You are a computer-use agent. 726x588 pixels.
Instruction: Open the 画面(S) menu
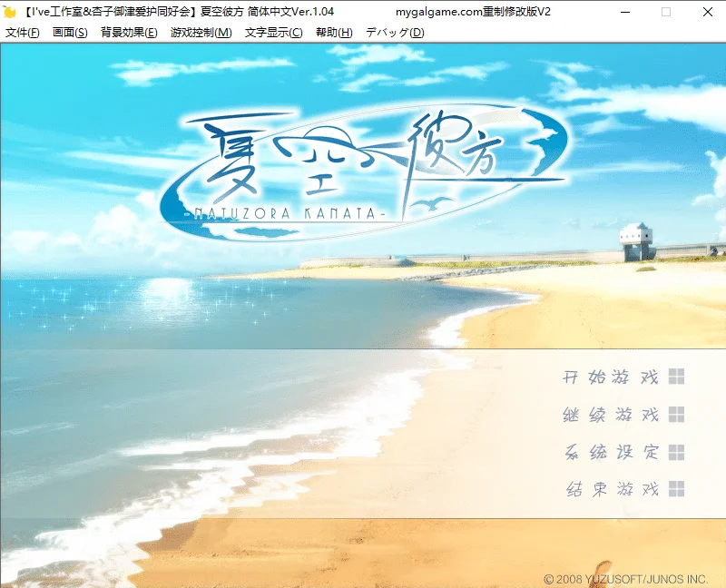tap(70, 33)
